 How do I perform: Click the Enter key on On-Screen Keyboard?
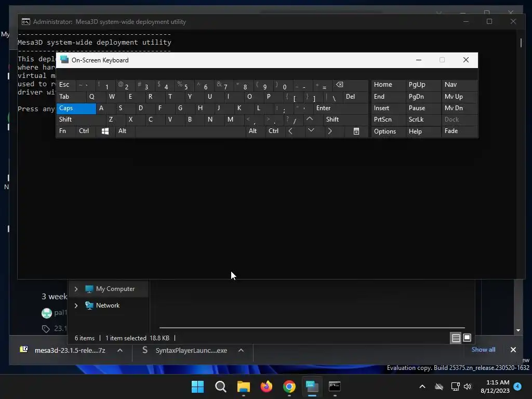[341, 108]
